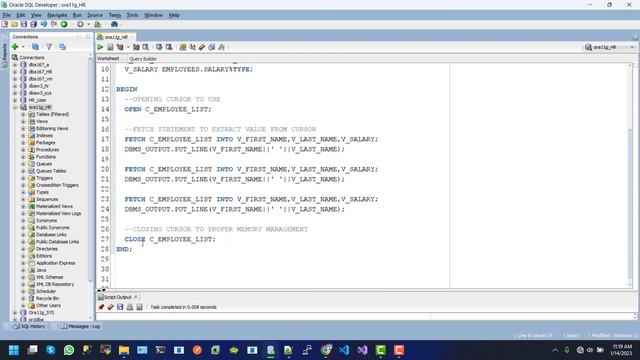This screenshot has width=640, height=360.
Task: Open the File menu
Action: [7, 15]
